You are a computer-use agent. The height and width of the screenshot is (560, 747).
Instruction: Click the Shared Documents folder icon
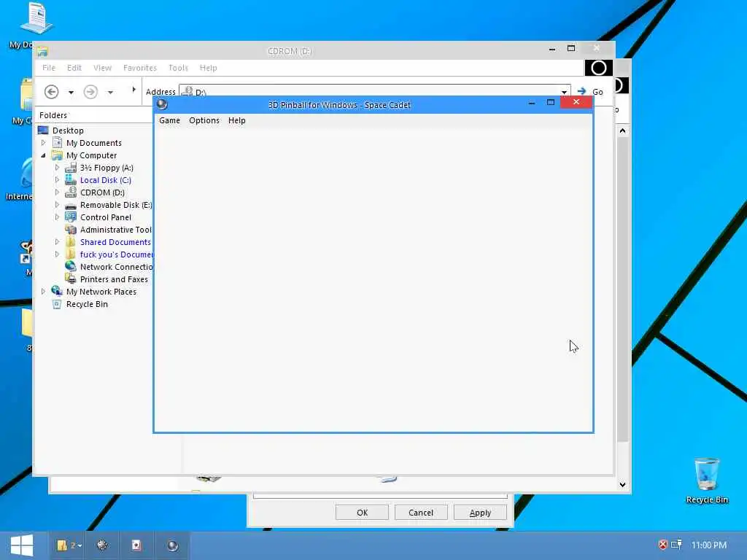click(71, 242)
